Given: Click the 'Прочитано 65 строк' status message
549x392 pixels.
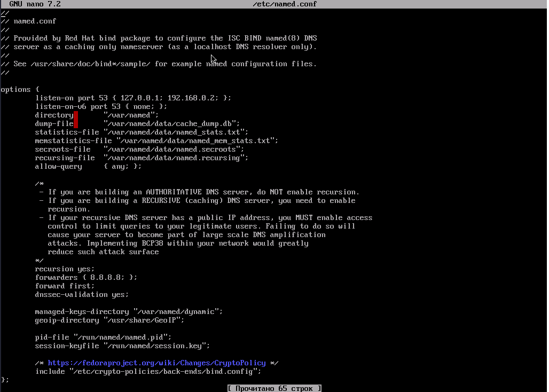Looking at the screenshot, I should pyautogui.click(x=274, y=388).
